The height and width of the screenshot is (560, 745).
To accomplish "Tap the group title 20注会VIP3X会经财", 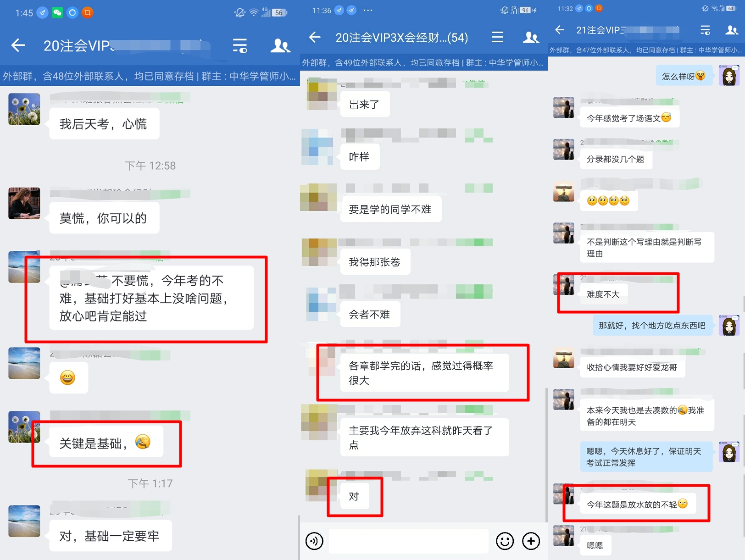I will coord(401,38).
